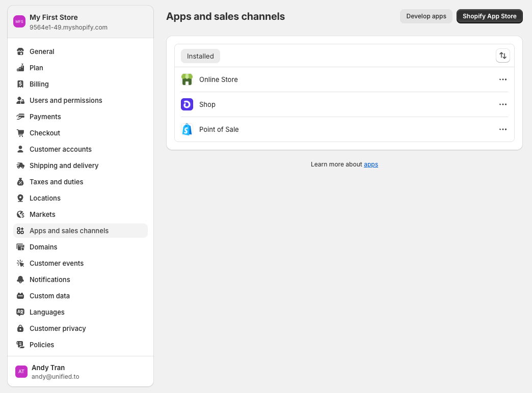Select the Installed tab
Image resolution: width=532 pixels, height=393 pixels.
click(x=200, y=56)
